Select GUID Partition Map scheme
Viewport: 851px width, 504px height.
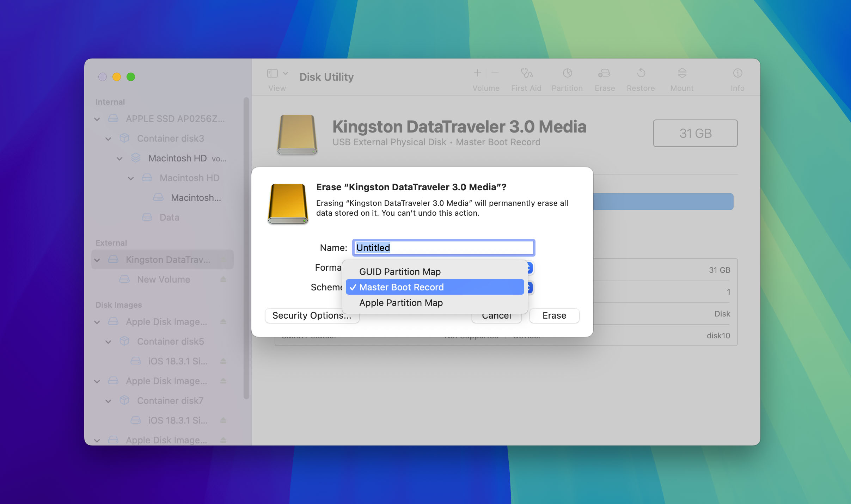click(435, 271)
